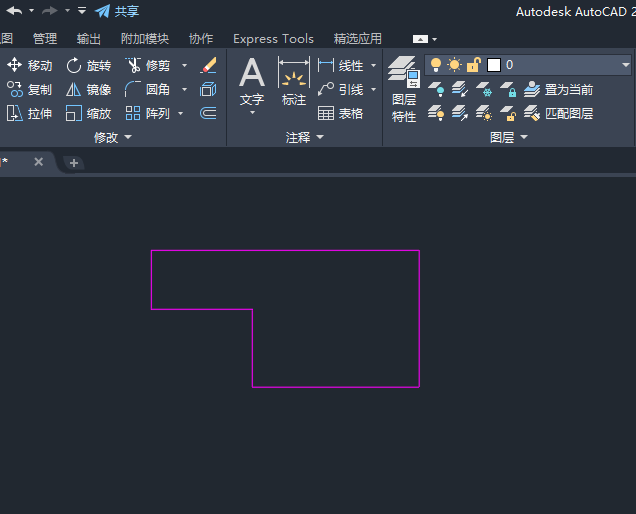The width and height of the screenshot is (636, 514).
Task: Click the ribbon minimize toggle button
Action: coord(420,39)
